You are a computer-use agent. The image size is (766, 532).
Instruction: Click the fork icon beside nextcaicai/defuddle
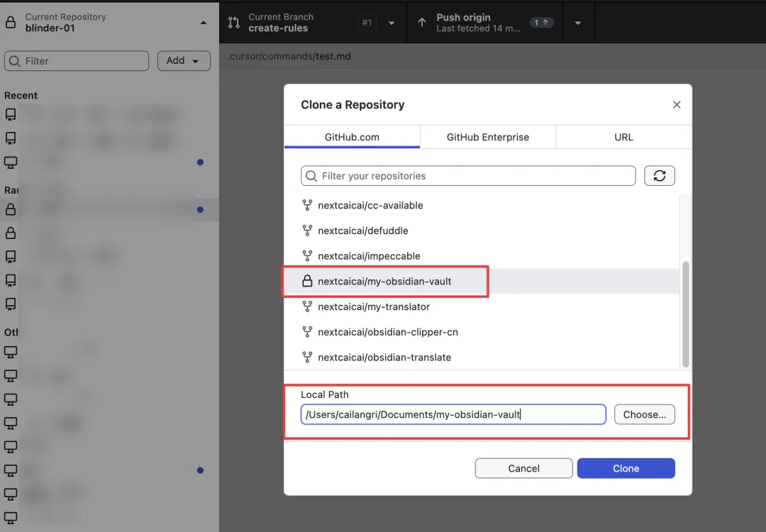point(307,231)
